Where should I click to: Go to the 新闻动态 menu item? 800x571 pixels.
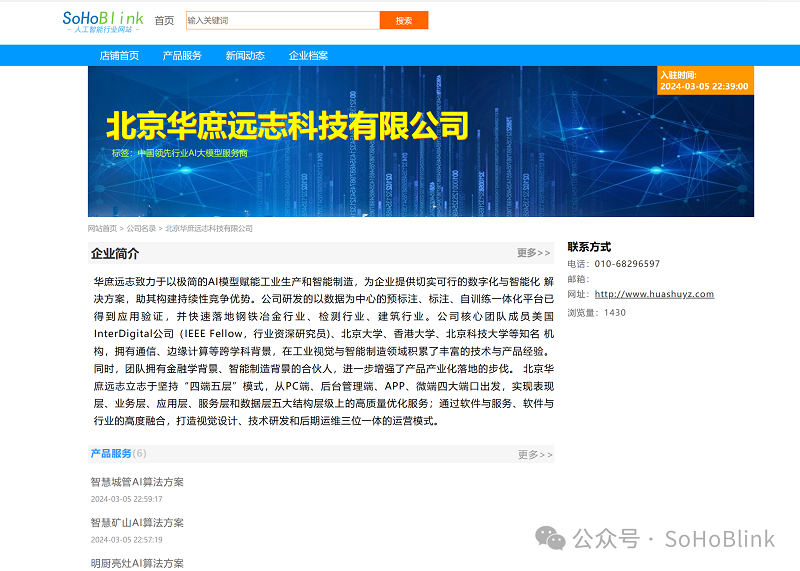(x=245, y=56)
